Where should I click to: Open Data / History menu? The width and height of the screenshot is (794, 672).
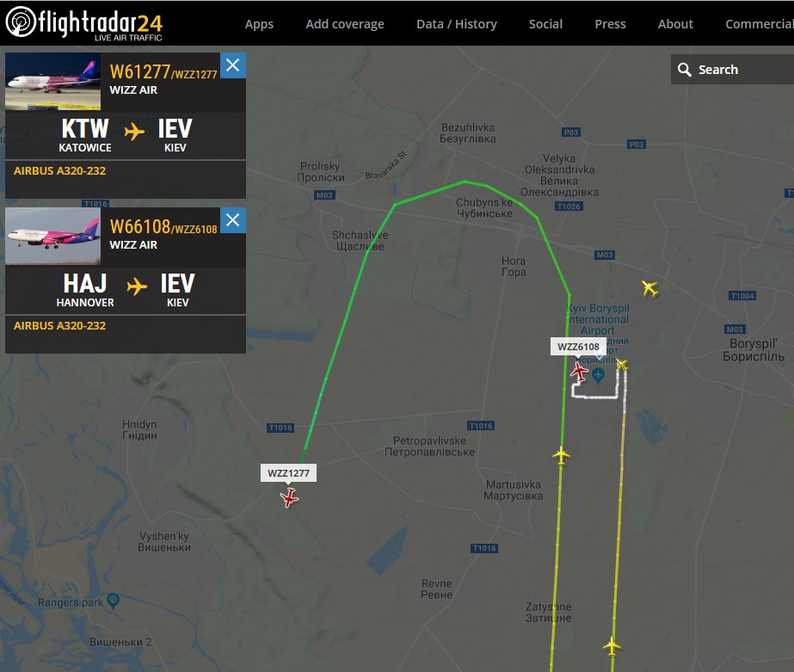[457, 24]
